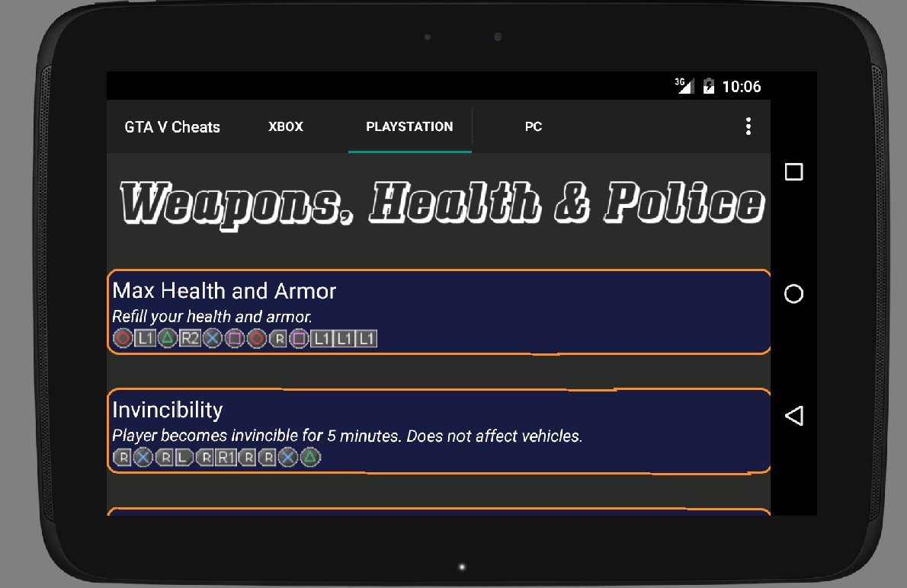Viewport: 907px width, 588px height.
Task: Tap the partially visible cheat card at bottom
Action: (439, 511)
